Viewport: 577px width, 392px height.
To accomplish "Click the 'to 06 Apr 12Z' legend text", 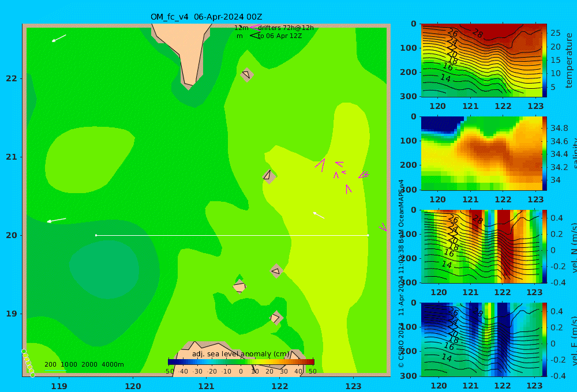I will pos(280,36).
